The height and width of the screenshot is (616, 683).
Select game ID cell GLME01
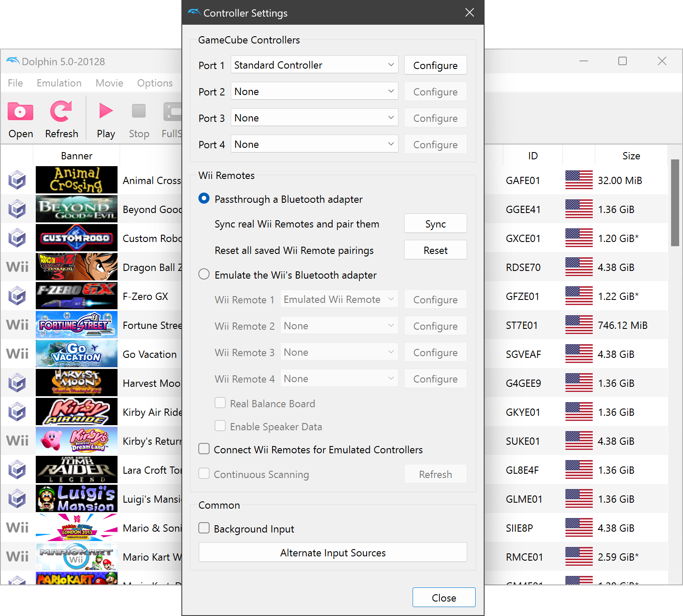tap(524, 499)
